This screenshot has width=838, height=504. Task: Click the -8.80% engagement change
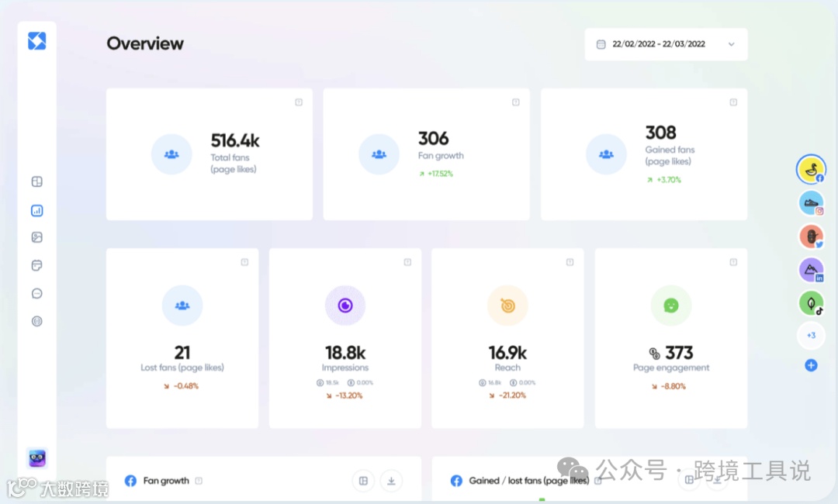pyautogui.click(x=669, y=386)
